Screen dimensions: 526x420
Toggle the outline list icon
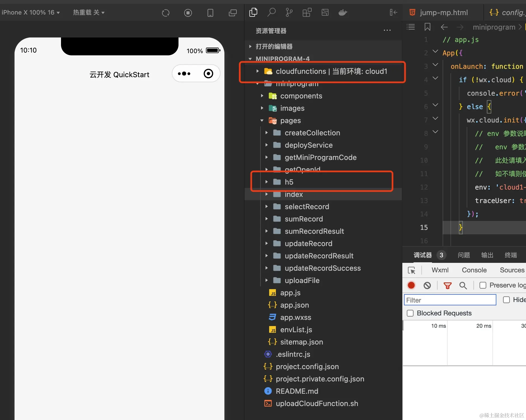[x=411, y=27]
